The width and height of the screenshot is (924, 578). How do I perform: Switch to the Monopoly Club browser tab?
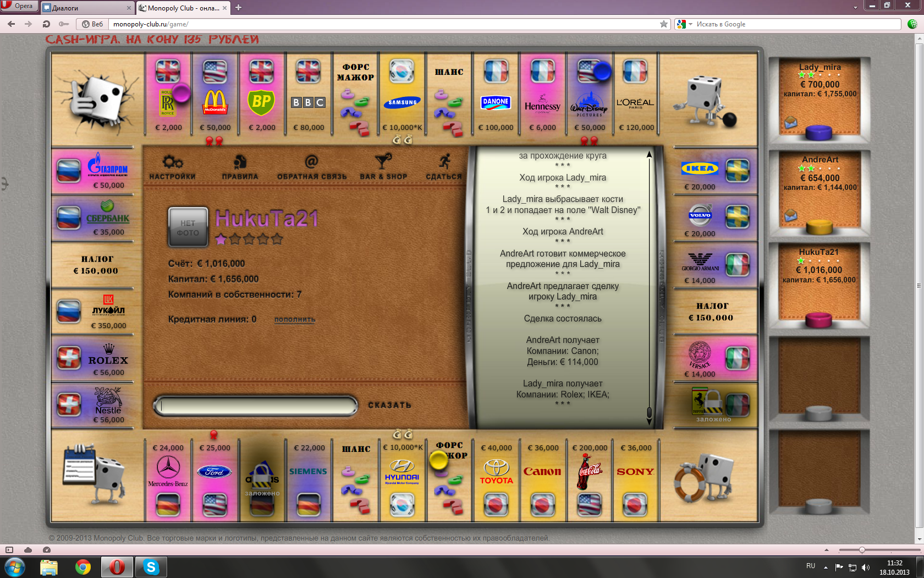(x=183, y=8)
